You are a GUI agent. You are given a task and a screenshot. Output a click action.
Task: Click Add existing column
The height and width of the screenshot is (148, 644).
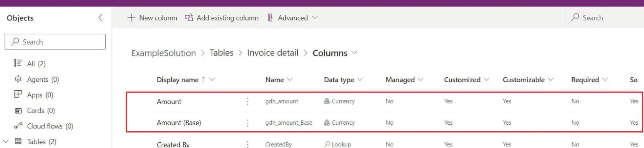222,18
